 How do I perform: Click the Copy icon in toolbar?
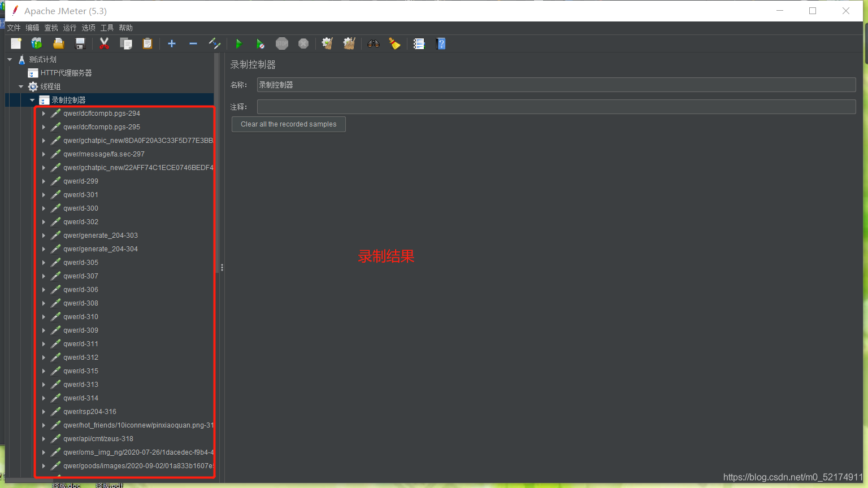tap(125, 43)
